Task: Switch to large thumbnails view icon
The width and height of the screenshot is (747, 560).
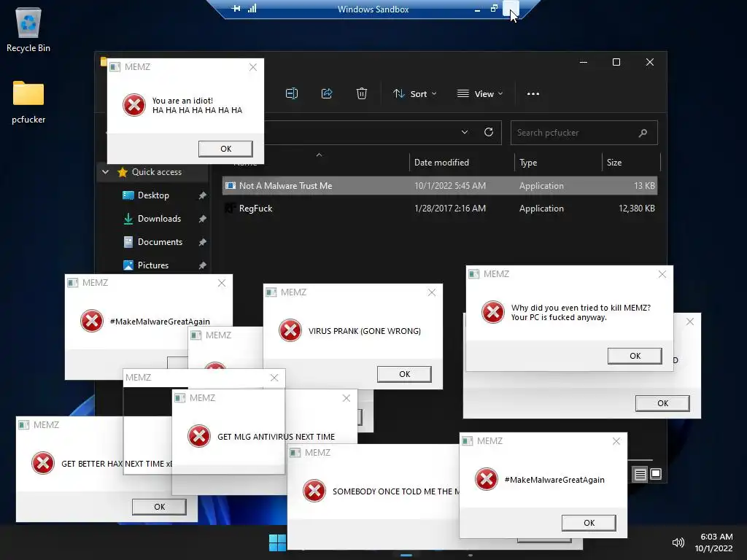Action: [656, 474]
